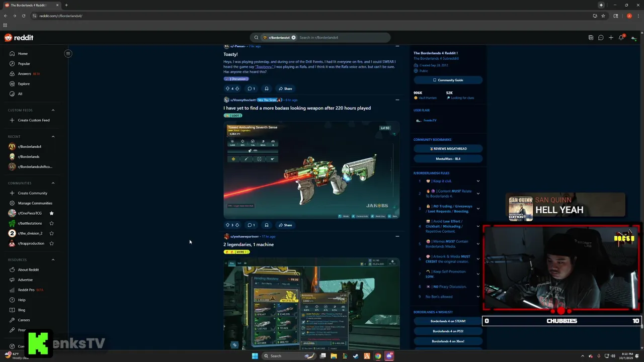Screen dimensions: 644x362
Task: Open overflow menu of 2 legendaries post
Action: 397,236
